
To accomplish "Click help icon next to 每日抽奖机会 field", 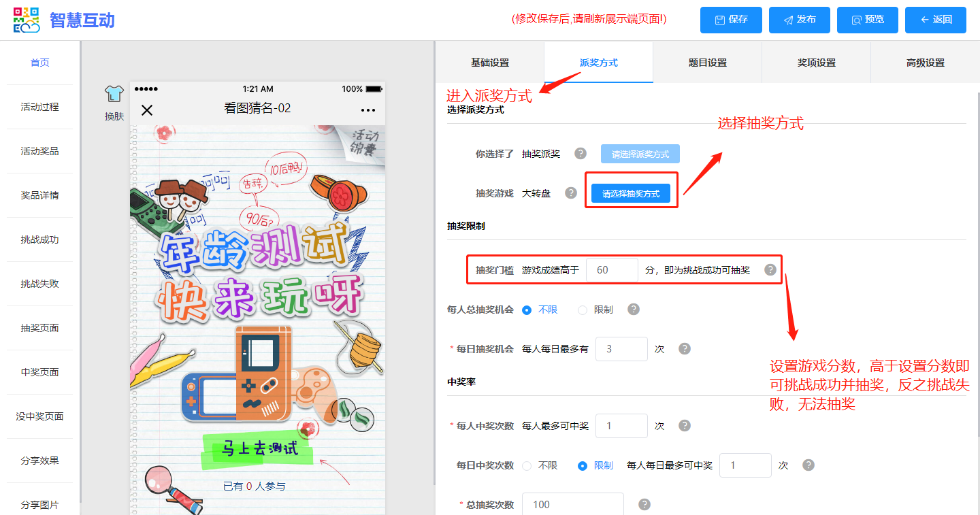I will (x=685, y=348).
